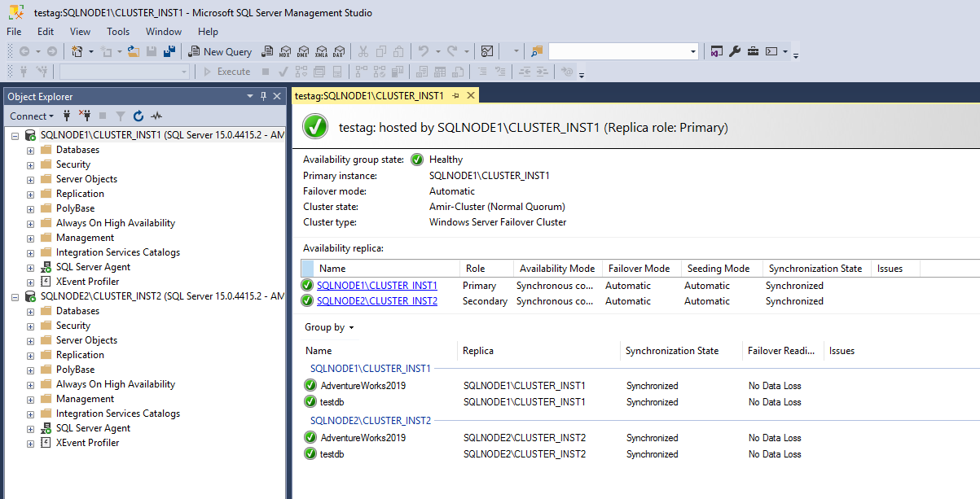This screenshot has height=499, width=980.
Task: Select PolyBase folder under SQLNODE1
Action: [75, 208]
